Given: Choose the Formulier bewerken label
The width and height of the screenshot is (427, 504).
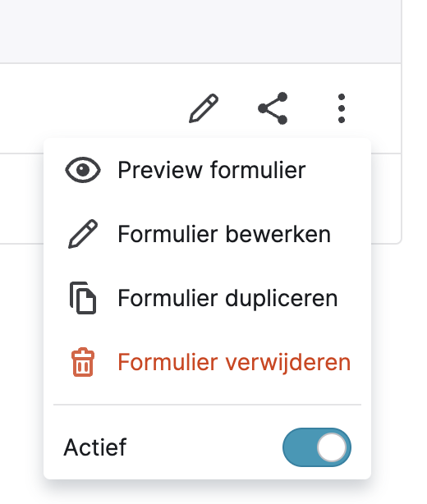Looking at the screenshot, I should click(224, 234).
